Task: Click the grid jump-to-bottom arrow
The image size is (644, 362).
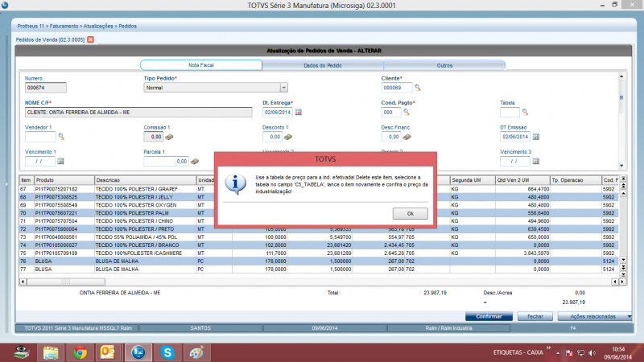Action: (x=623, y=274)
